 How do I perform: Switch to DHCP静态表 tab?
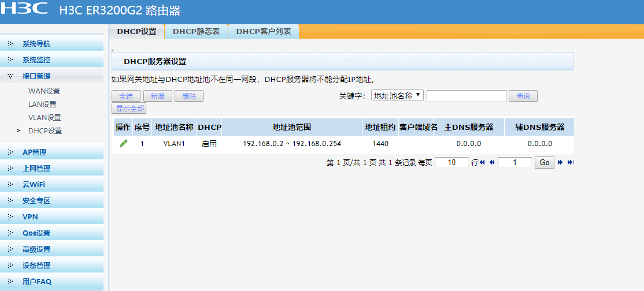click(x=197, y=32)
